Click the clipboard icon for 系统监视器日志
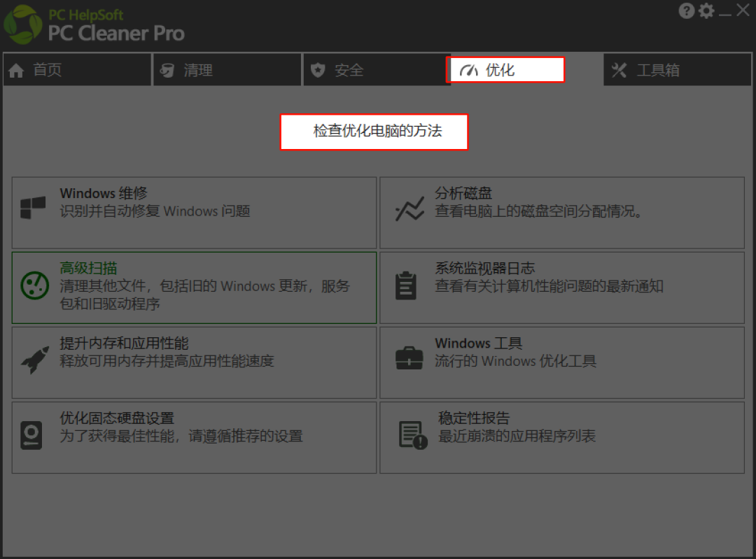The image size is (756, 559). [x=406, y=285]
